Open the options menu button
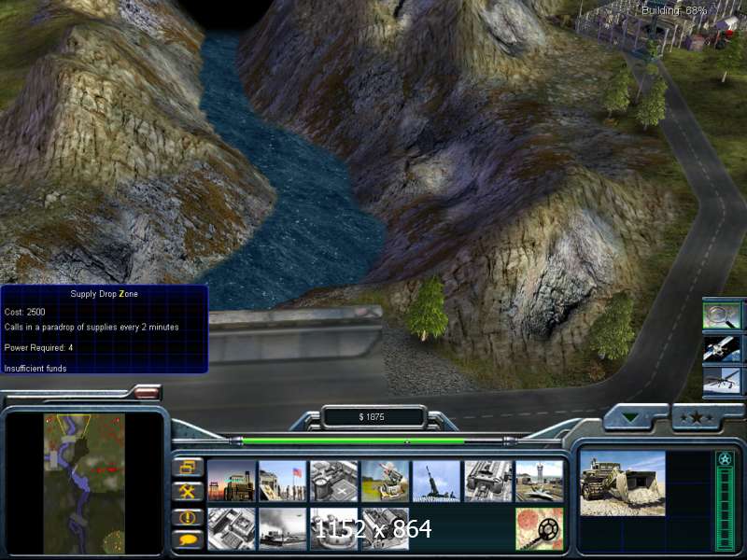The width and height of the screenshot is (747, 560). point(188,468)
